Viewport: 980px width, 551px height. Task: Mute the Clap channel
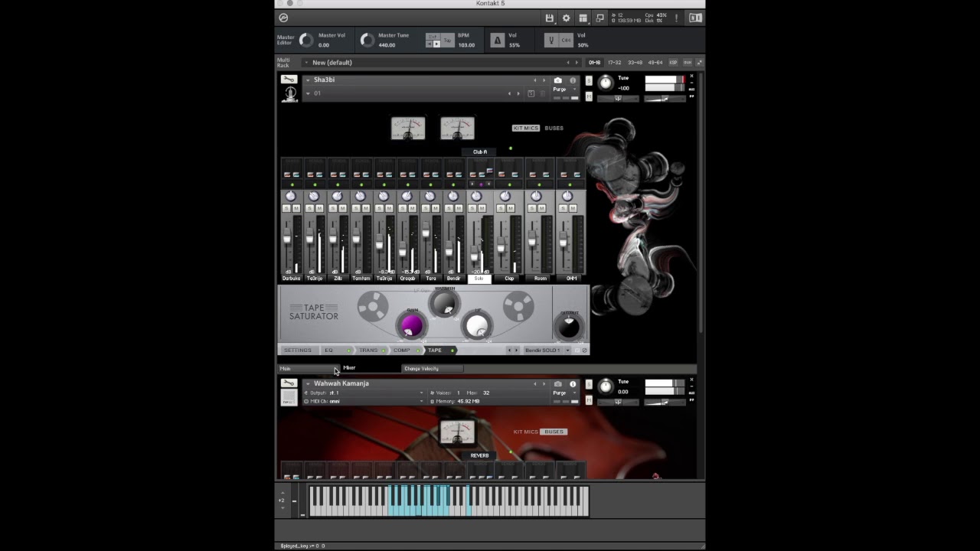(x=511, y=208)
